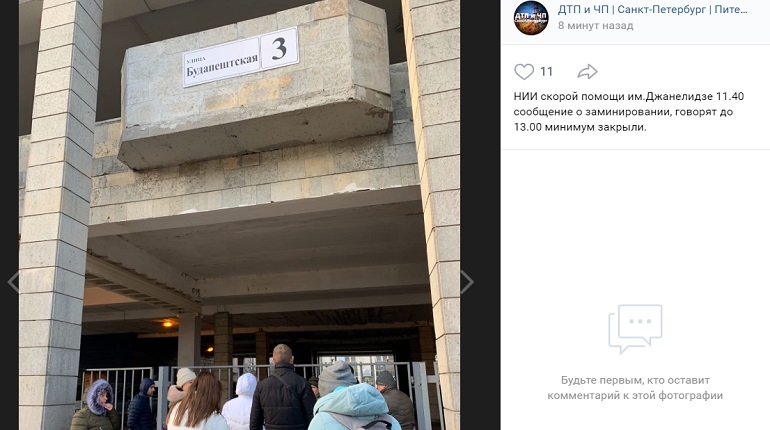
Task: View who liked via the 11 count
Action: point(547,72)
